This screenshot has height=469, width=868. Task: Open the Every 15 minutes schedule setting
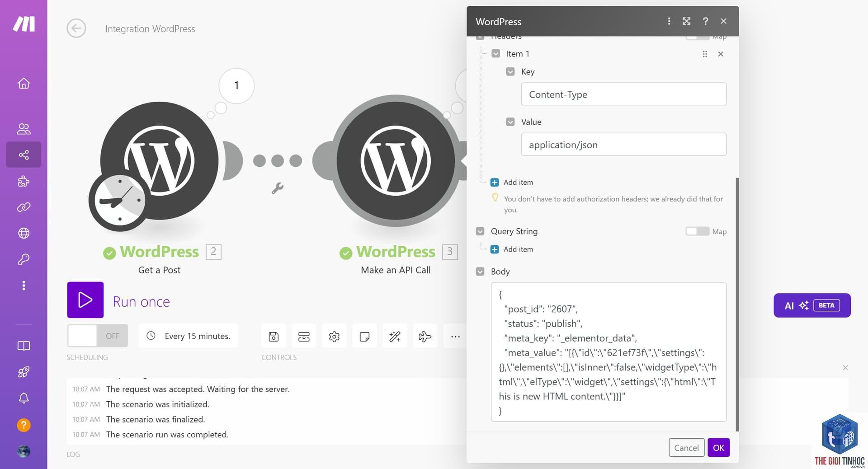[188, 336]
